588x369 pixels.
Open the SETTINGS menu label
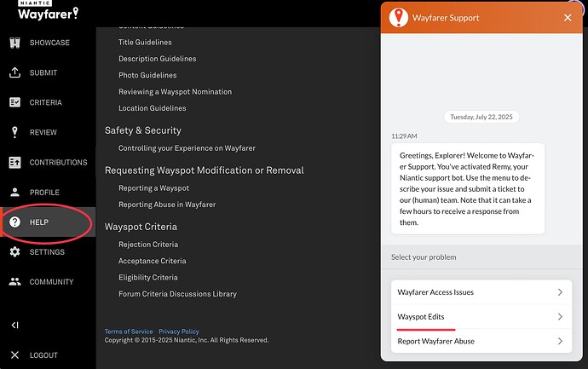47,252
